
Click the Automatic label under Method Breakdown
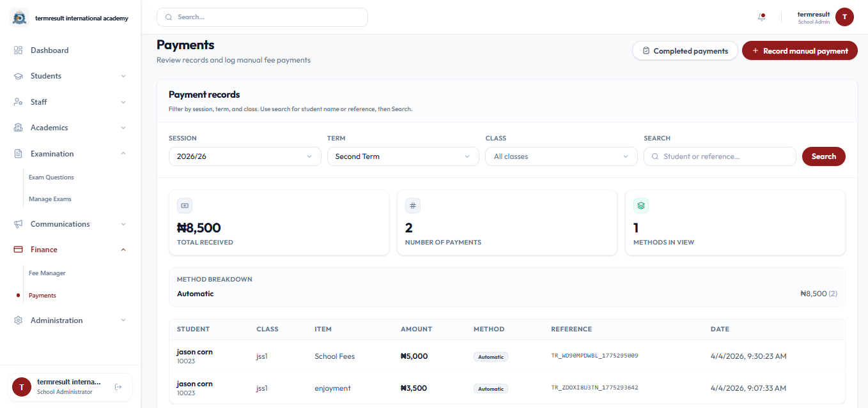click(196, 294)
